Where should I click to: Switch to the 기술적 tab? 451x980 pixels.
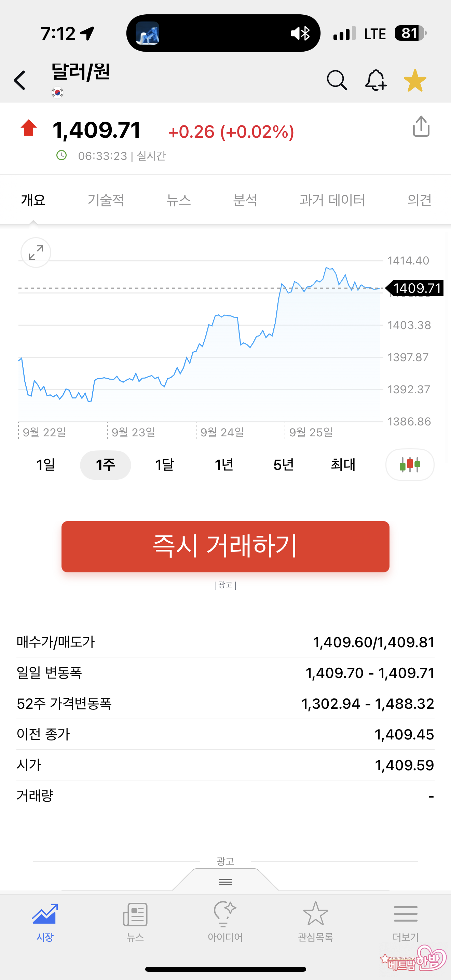tap(106, 200)
